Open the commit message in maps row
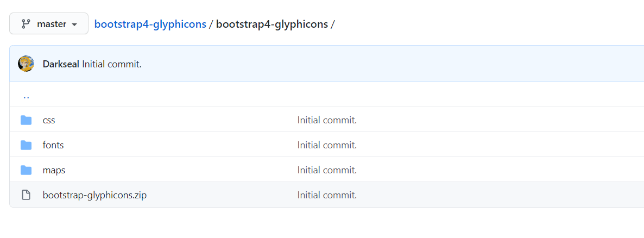644x238 pixels. point(327,170)
